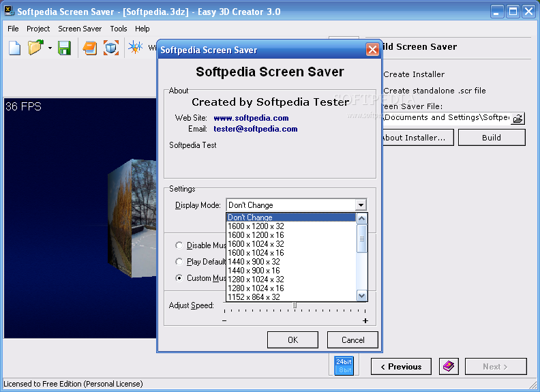Image resolution: width=540 pixels, height=392 pixels.
Task: Click the Screen Saver File path field
Action: tap(446, 118)
